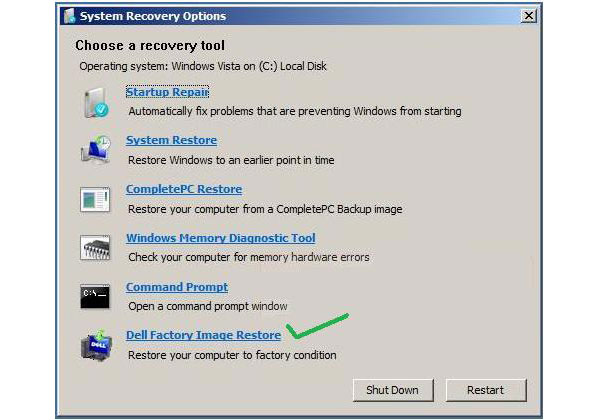Click 'Restore Windows to an earlier point' text
The width and height of the screenshot is (600, 420).
pyautogui.click(x=231, y=160)
